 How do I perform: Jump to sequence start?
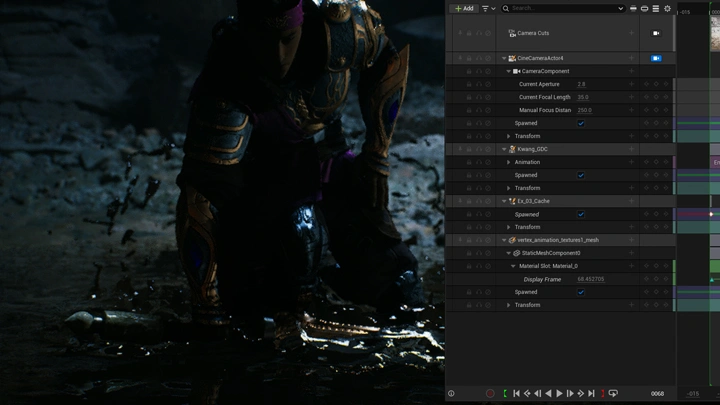[516, 394]
